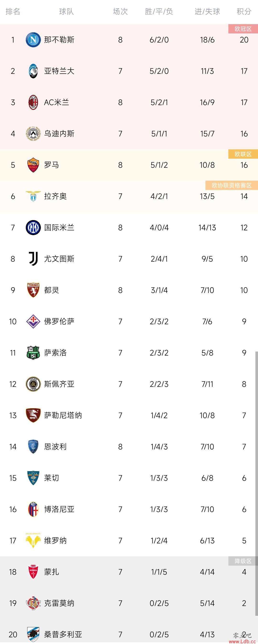Screen dimensions: 258x644
Task: Open the Inter Milan circular logo
Action: 33,227
